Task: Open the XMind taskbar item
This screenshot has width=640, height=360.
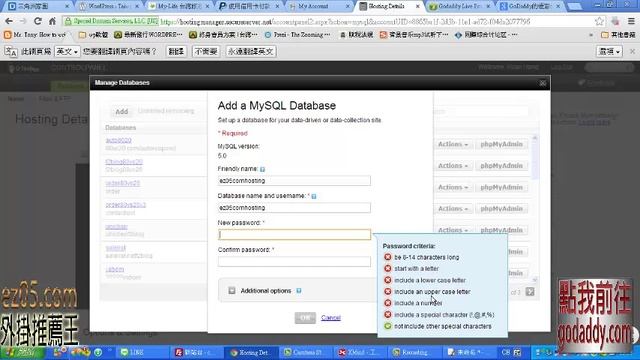Action: 359,352
